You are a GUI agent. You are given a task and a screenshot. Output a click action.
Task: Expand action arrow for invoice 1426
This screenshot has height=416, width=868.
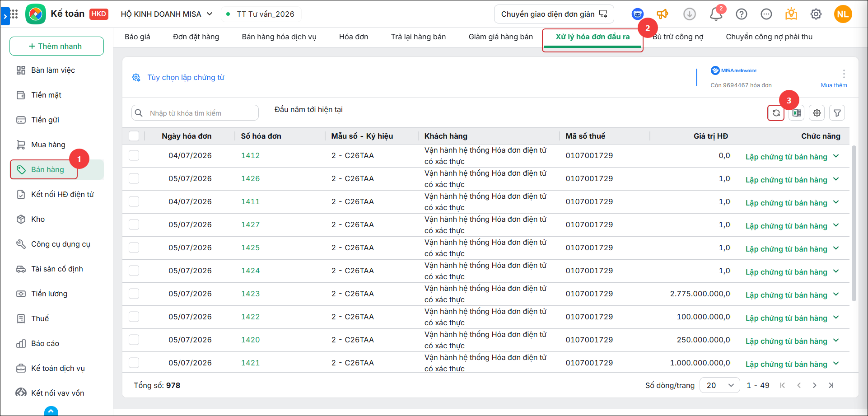coord(836,179)
